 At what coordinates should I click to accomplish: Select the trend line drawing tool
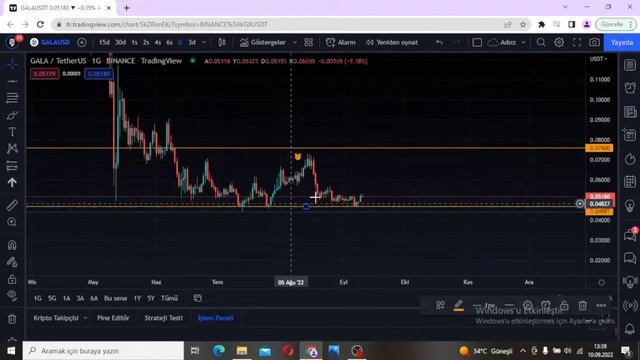click(12, 82)
